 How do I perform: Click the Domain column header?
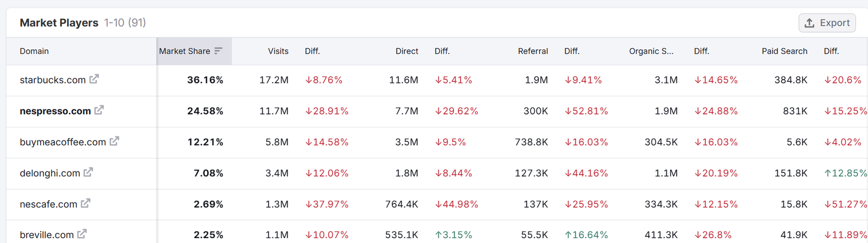[x=34, y=51]
